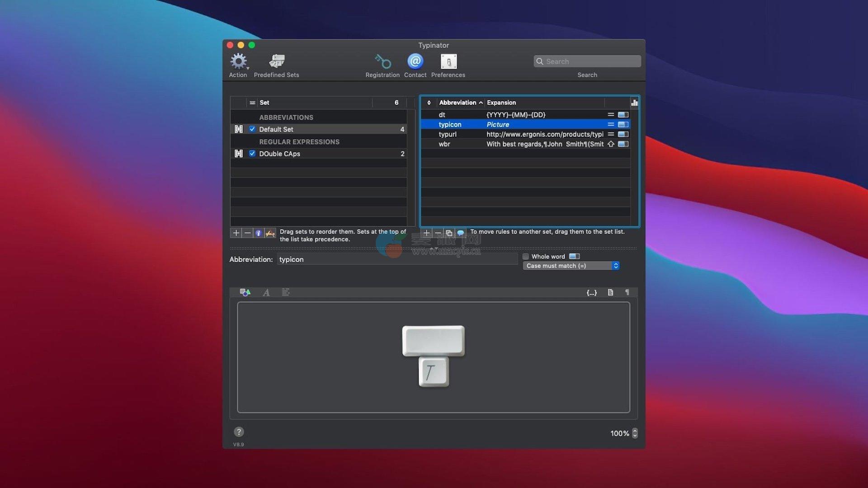Open the Action gear menu
The height and width of the screenshot is (488, 868).
238,62
